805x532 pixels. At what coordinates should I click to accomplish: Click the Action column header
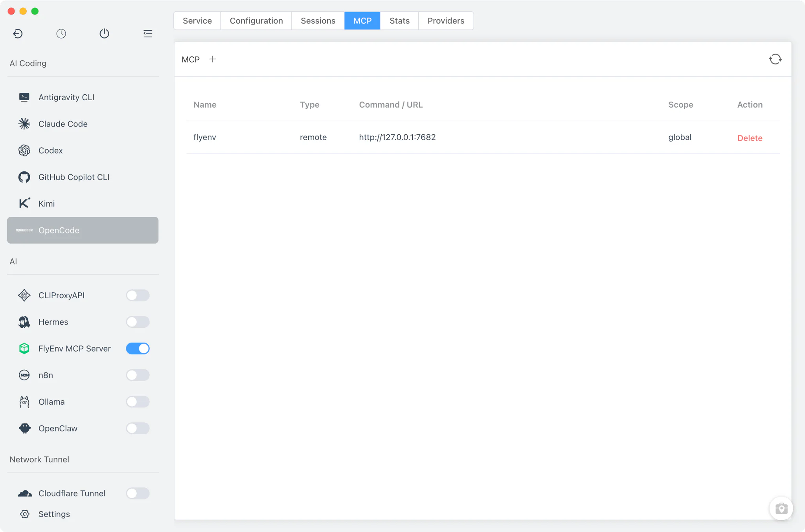[750, 105]
